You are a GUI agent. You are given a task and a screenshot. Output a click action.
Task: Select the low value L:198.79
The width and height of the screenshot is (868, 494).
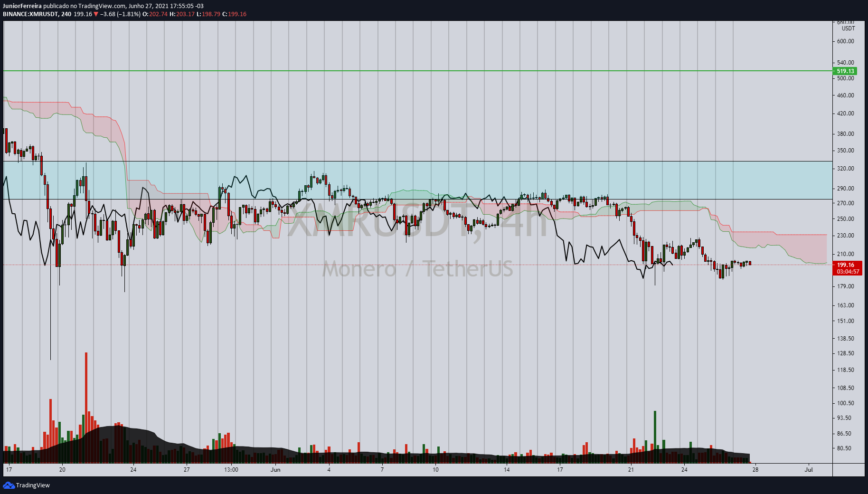tap(208, 14)
